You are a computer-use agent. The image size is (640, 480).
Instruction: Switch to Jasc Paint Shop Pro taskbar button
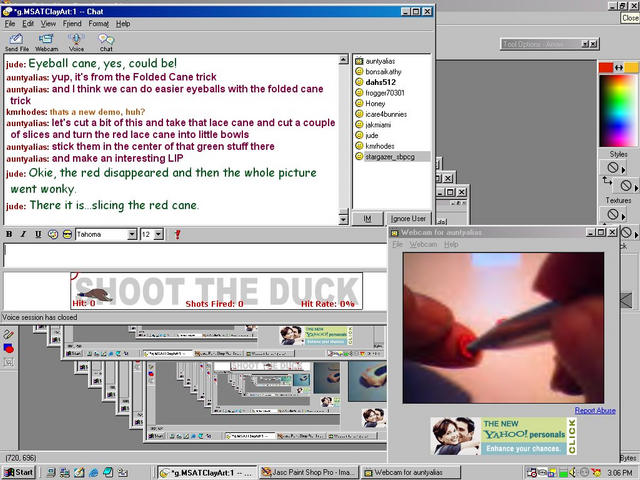point(309,472)
